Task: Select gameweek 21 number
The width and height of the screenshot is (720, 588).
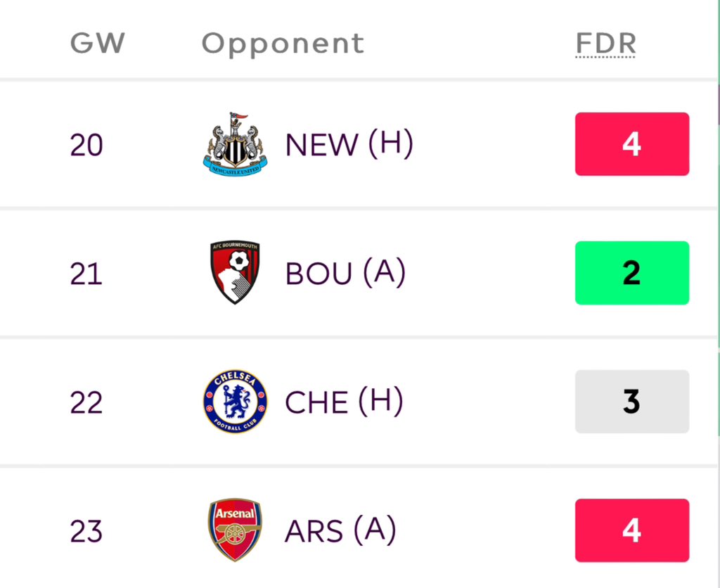Action: tap(86, 274)
